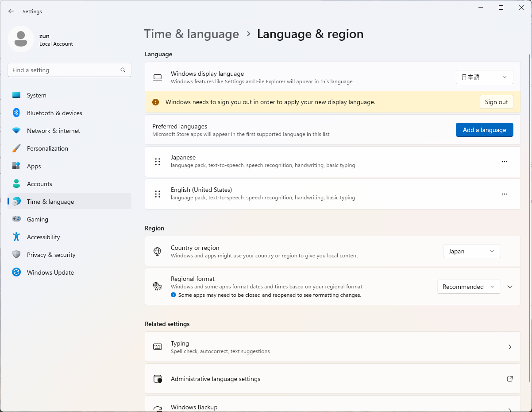The width and height of the screenshot is (532, 412).
Task: Click the sign-out warning message text
Action: pyautogui.click(x=270, y=102)
